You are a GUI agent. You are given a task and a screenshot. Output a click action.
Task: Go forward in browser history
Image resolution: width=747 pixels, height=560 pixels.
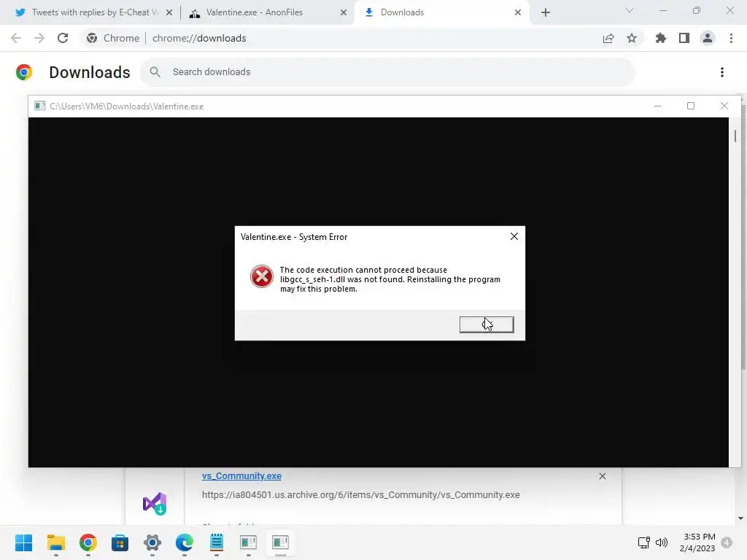point(39,38)
